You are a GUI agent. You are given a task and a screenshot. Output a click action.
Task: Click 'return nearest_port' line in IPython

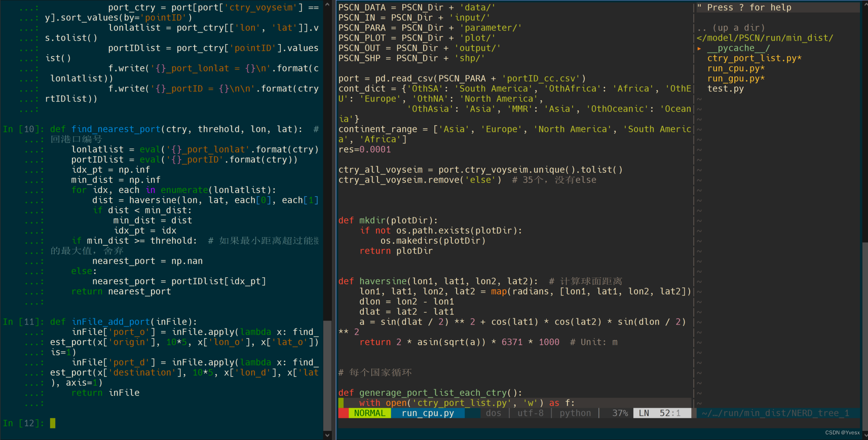121,291
